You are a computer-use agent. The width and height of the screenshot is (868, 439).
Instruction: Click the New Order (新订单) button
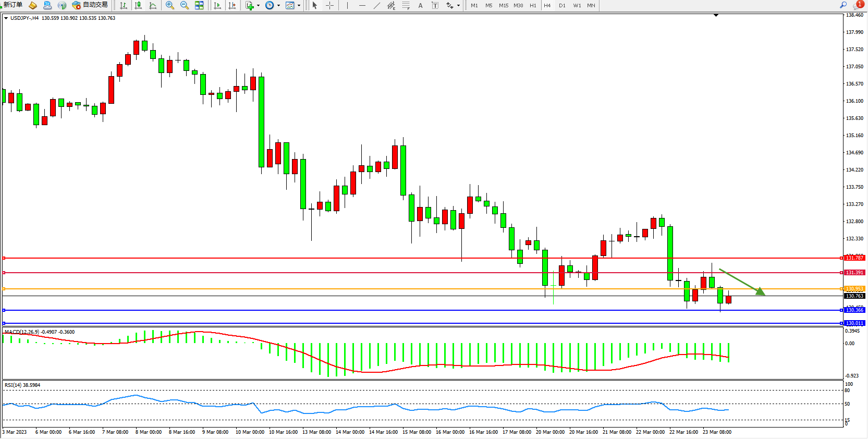click(13, 5)
